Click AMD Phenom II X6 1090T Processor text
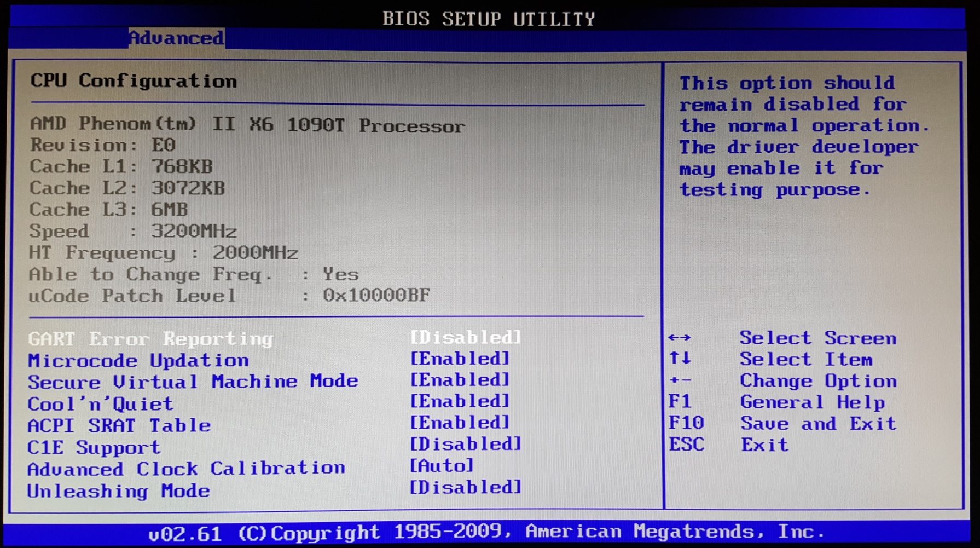 coord(247,125)
